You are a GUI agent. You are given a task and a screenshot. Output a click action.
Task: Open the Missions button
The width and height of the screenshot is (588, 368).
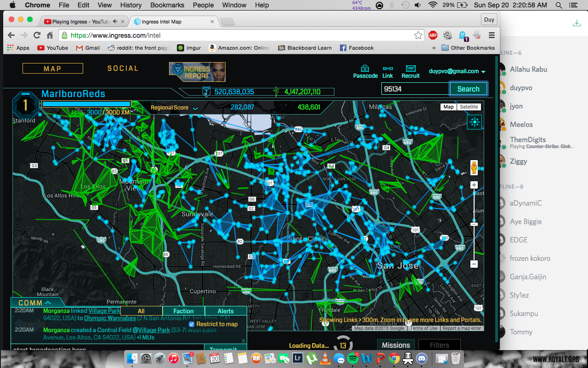point(396,345)
